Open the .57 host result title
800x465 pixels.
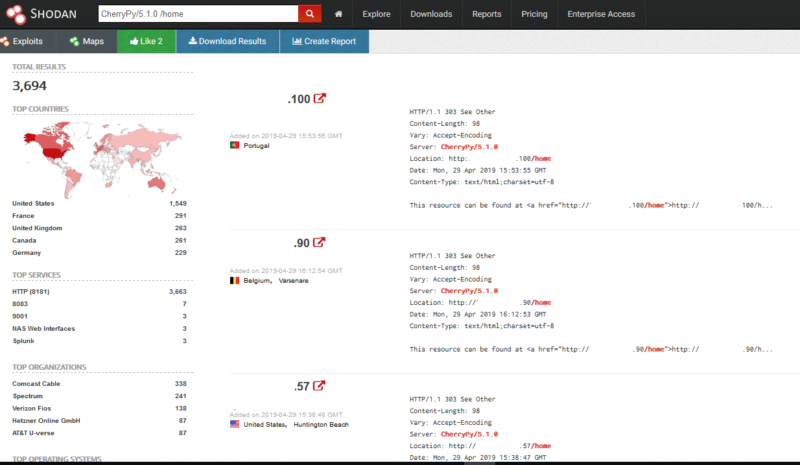click(x=302, y=386)
